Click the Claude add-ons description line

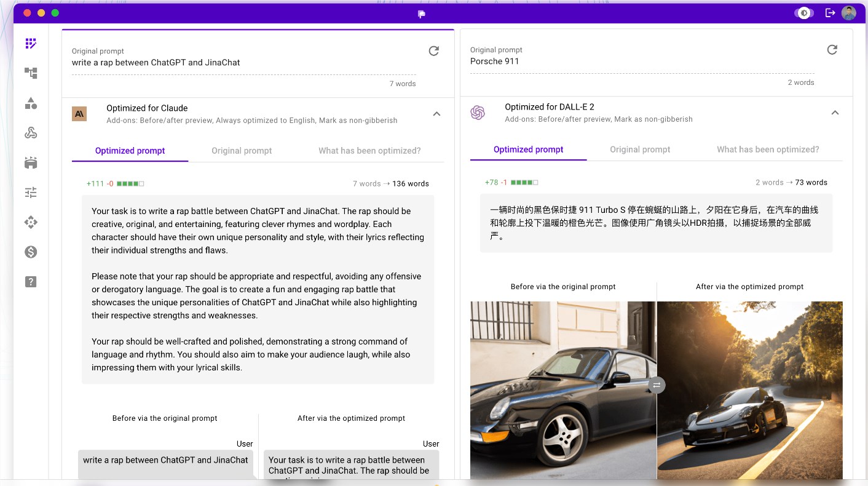click(x=252, y=121)
